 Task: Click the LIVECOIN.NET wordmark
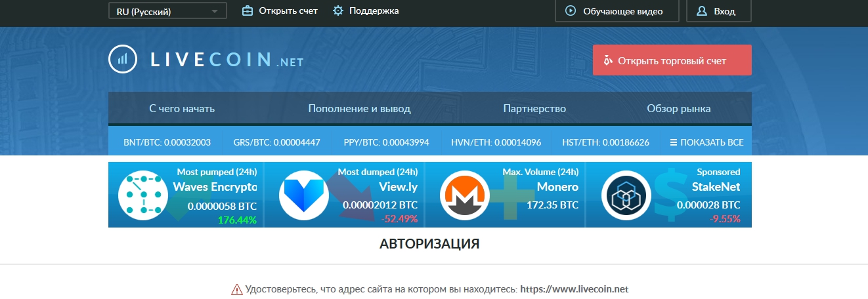pyautogui.click(x=227, y=60)
